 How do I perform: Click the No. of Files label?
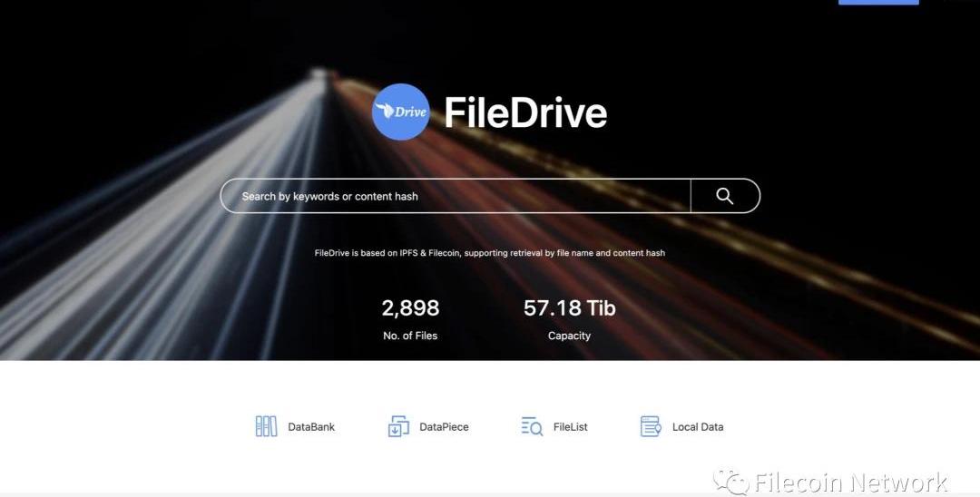coord(410,336)
